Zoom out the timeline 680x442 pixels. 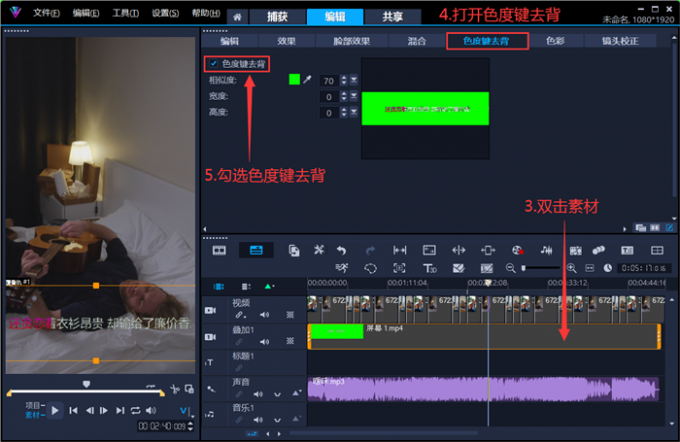coord(510,268)
